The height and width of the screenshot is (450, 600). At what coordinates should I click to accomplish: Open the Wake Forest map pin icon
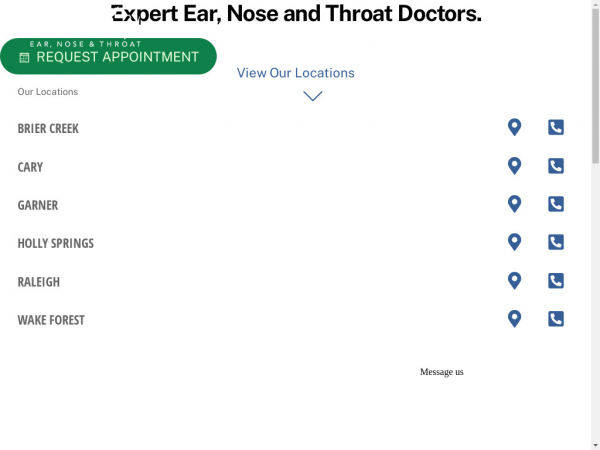514,319
